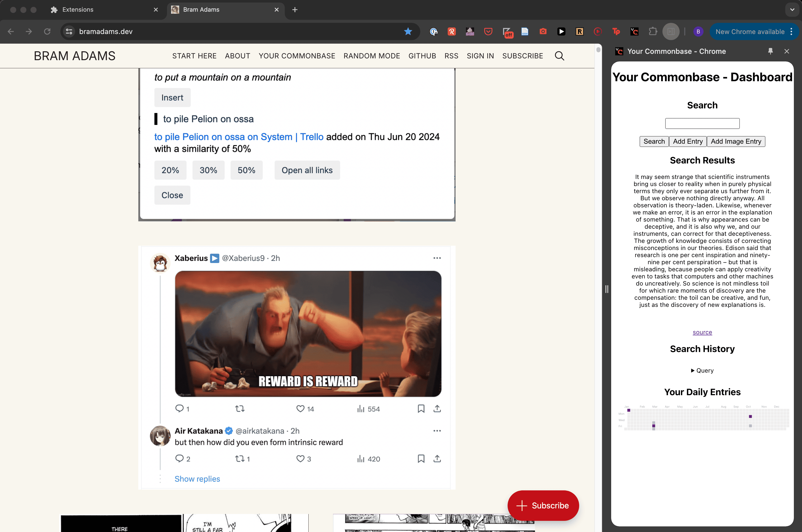
Task: Click the side panel resize handle
Action: tap(607, 289)
